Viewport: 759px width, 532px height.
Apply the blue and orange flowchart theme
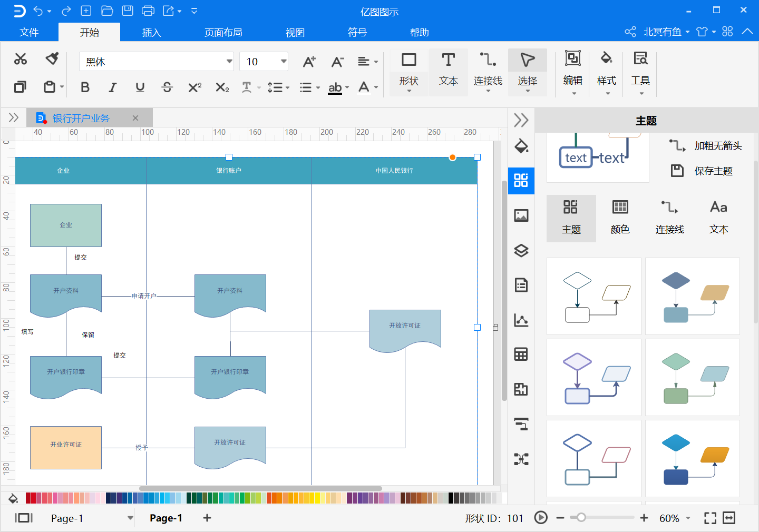click(x=693, y=458)
